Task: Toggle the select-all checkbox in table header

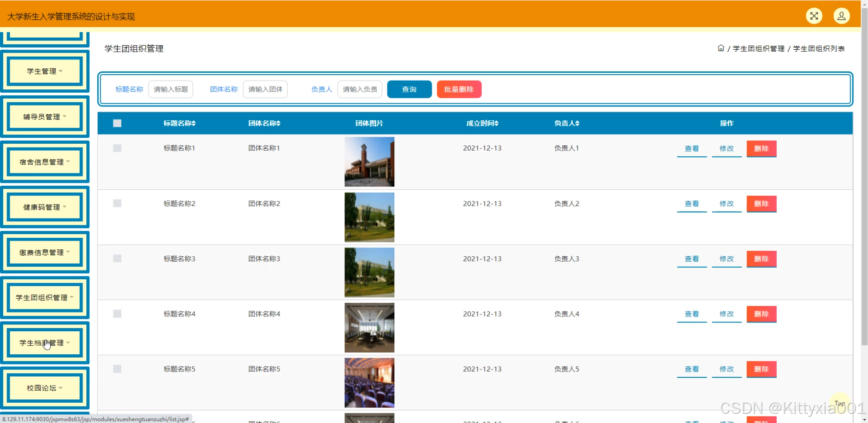Action: point(117,123)
